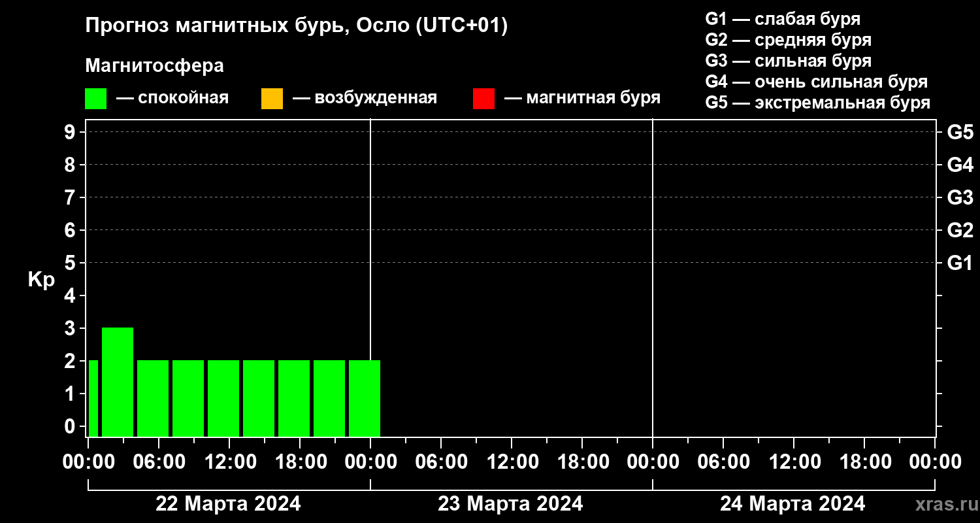Click the G3 label on the right axis
This screenshot has width=980, height=523.
coord(960,197)
